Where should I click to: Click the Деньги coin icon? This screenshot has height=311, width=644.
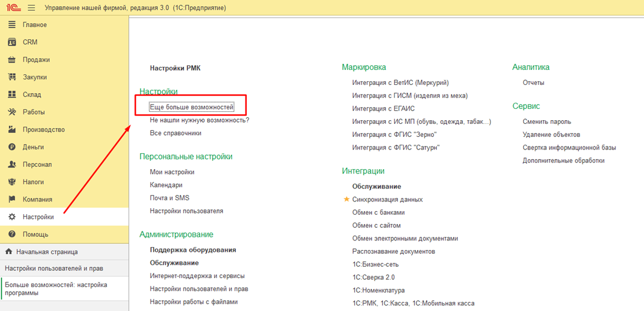click(x=12, y=147)
